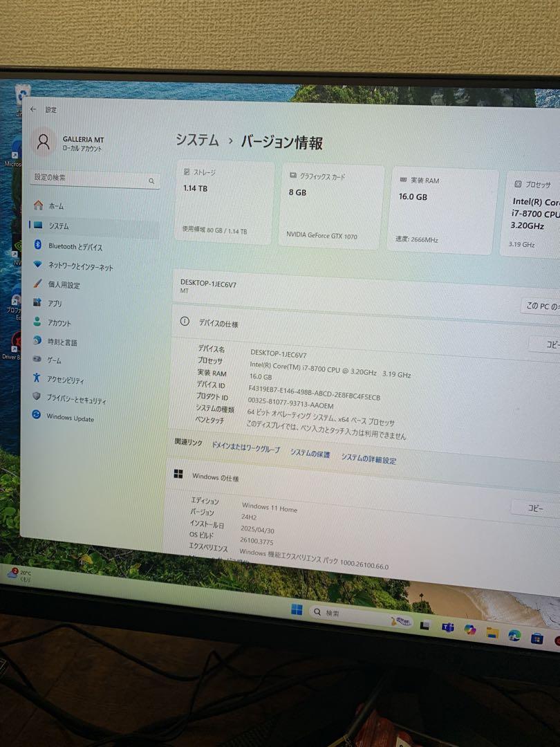Launch Copilot from the taskbar
560x747 pixels.
(470, 630)
